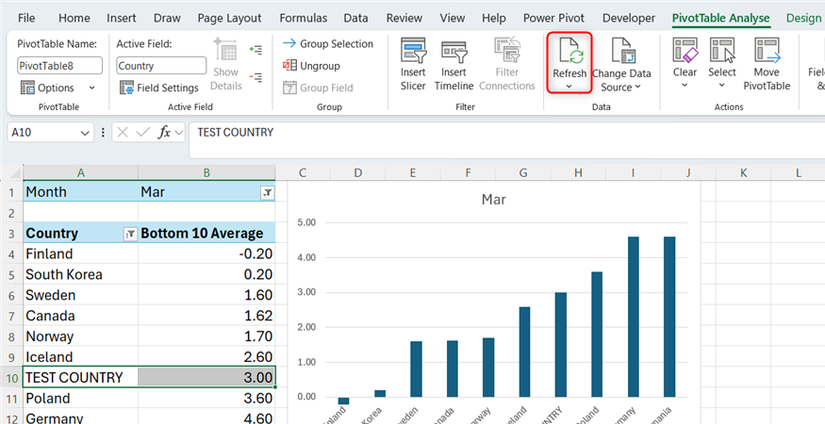Open the File tab
Viewport: 825px width, 424px height.
tap(26, 18)
